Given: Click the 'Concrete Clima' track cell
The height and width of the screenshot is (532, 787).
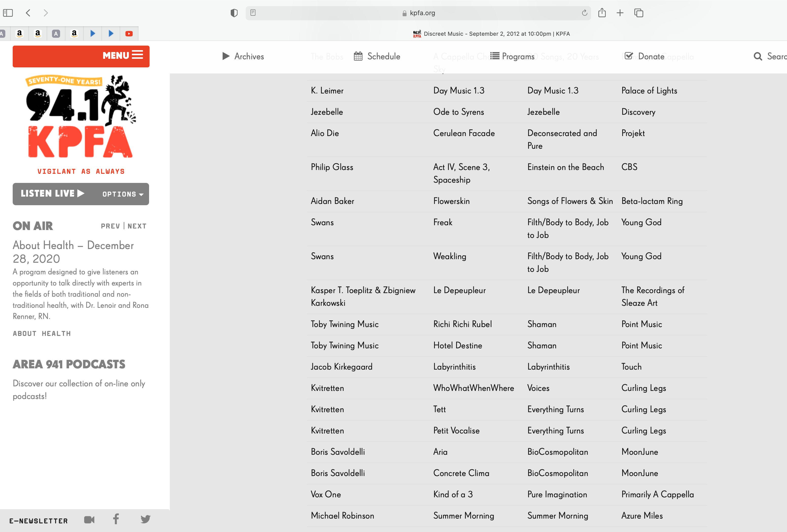Looking at the screenshot, I should (461, 473).
